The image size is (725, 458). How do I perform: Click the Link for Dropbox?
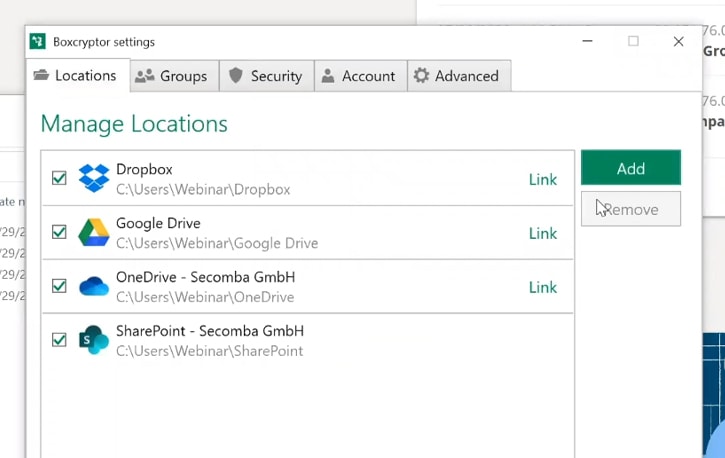coord(543,179)
